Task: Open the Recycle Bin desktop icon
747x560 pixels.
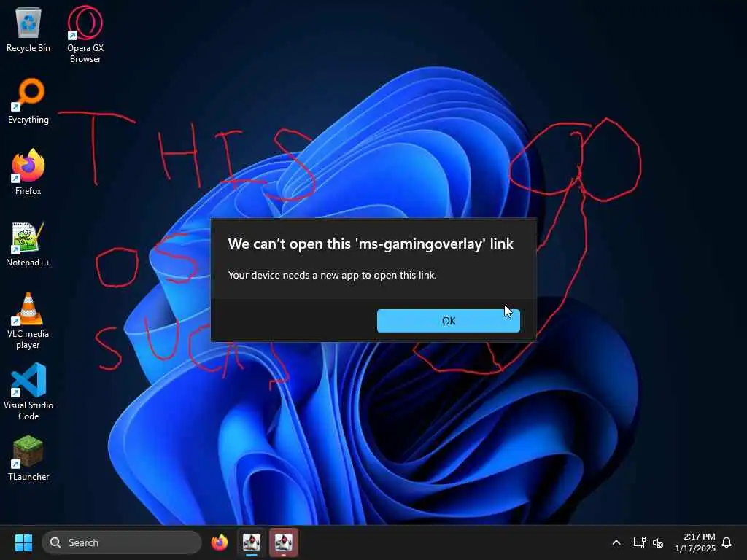Action: (x=28, y=29)
